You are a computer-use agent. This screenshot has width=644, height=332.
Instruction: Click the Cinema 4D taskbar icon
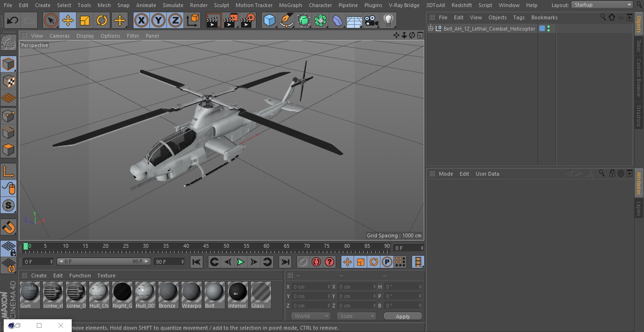point(11,325)
